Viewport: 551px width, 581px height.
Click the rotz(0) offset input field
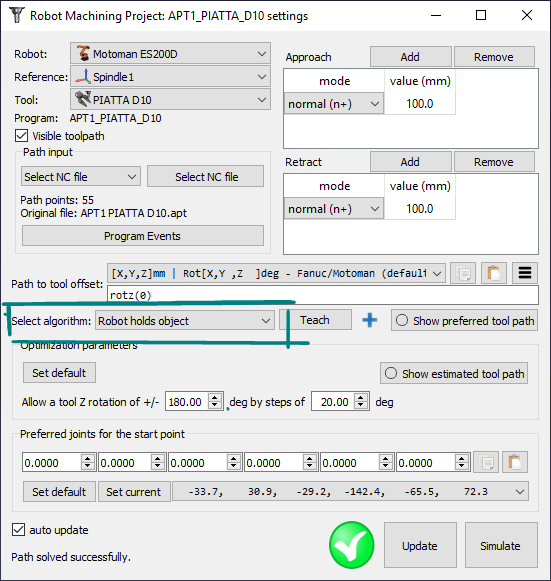pos(323,295)
